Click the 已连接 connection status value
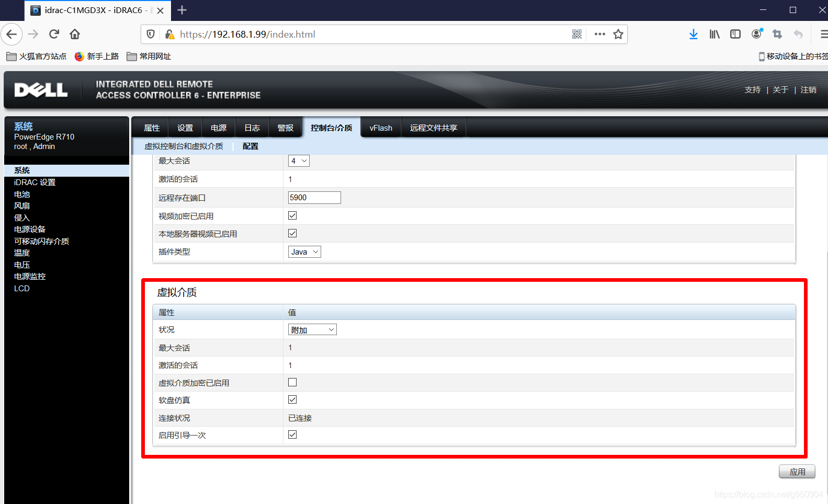828x504 pixels. click(x=300, y=418)
